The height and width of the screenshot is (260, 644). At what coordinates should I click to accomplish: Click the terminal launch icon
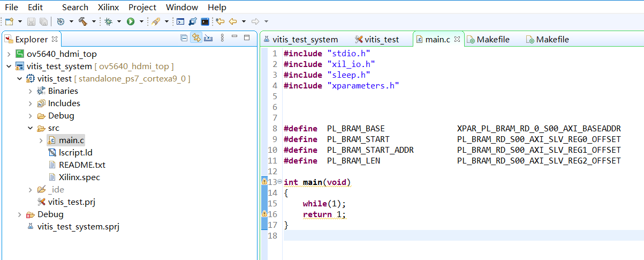(x=205, y=21)
